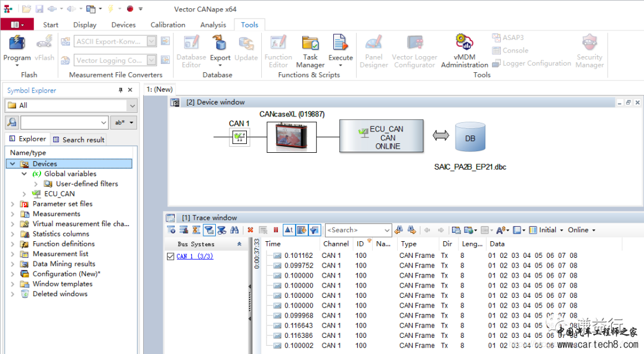Click the find next binoculars icon
Screen dimensions: 644x354
pos(411,230)
